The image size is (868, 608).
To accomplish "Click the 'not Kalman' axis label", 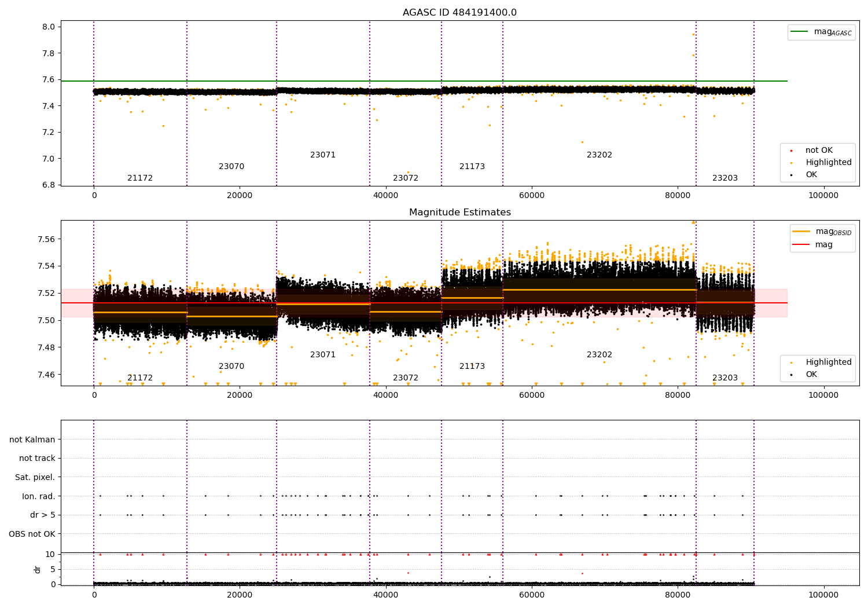I will (x=32, y=439).
